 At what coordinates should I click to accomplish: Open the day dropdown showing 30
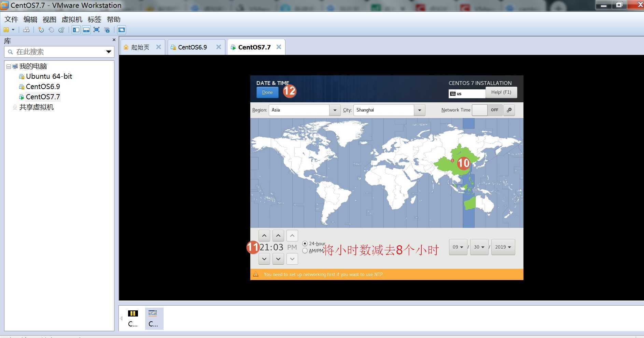[x=479, y=247]
